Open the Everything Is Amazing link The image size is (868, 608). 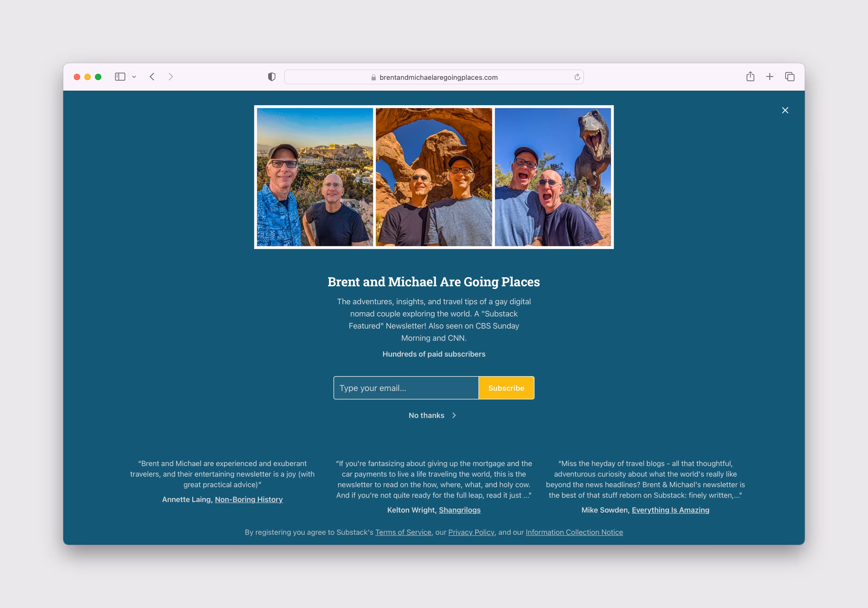click(x=670, y=510)
